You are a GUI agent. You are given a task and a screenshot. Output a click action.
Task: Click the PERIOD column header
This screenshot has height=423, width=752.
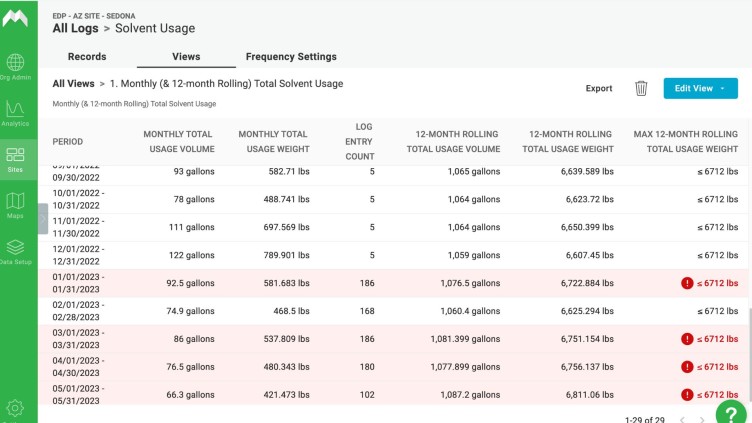68,141
